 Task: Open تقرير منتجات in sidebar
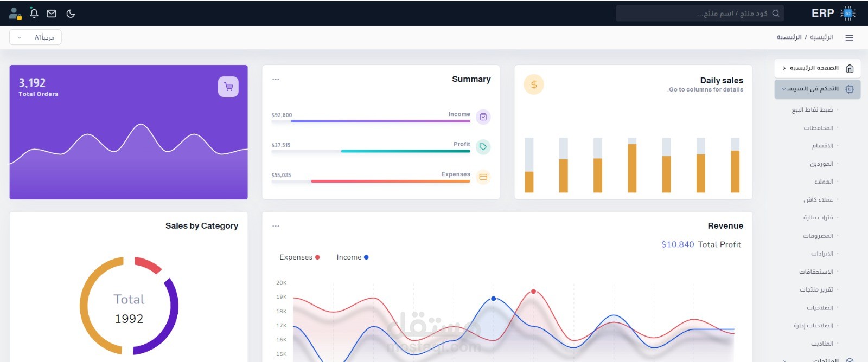point(816,289)
